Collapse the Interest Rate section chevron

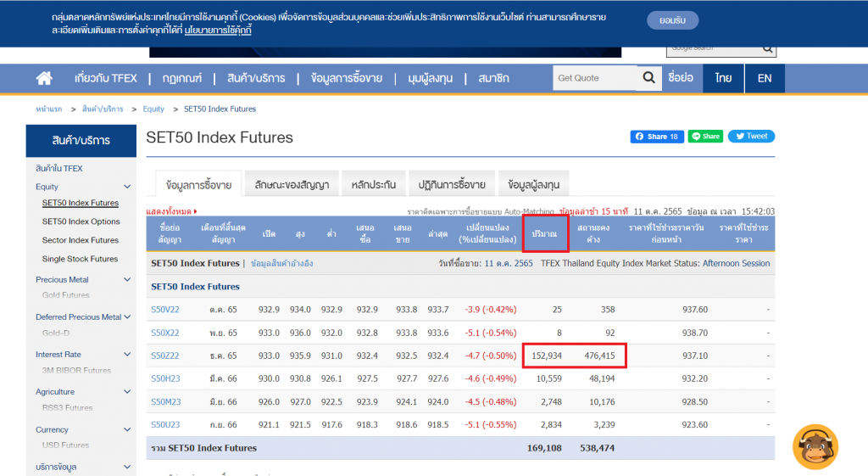pyautogui.click(x=127, y=354)
